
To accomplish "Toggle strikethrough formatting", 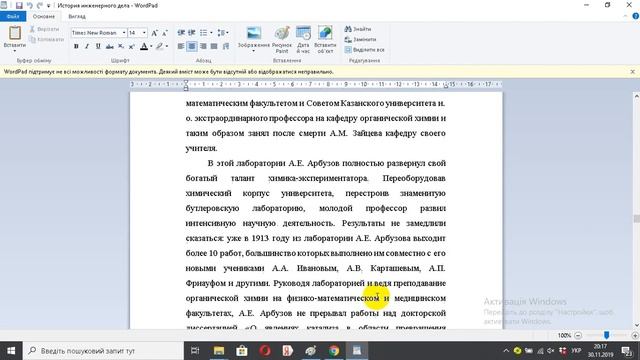I will (x=109, y=47).
